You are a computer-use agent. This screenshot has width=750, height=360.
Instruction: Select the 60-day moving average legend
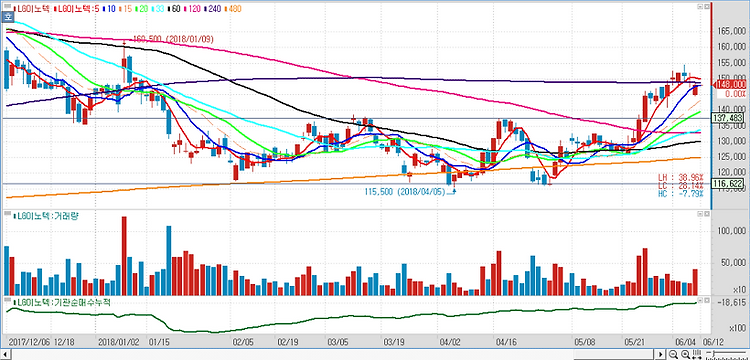[174, 9]
